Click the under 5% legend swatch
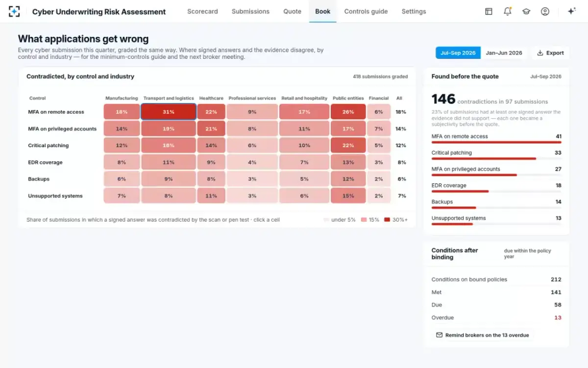Viewport: 588px width, 368px height. 326,220
